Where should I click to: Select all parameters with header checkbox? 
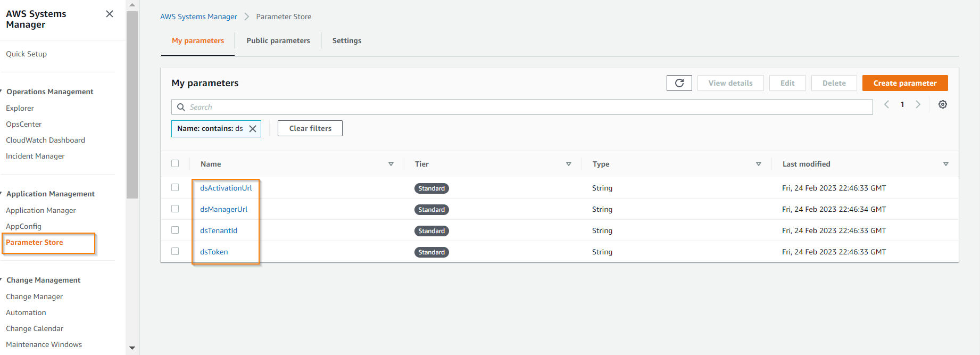(175, 163)
